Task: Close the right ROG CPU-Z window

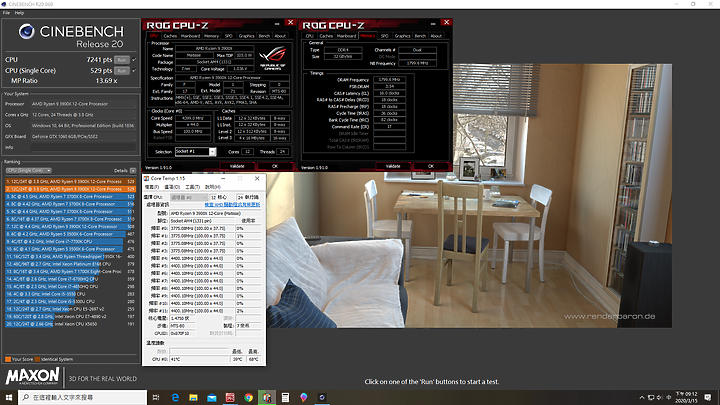Action: [446, 22]
